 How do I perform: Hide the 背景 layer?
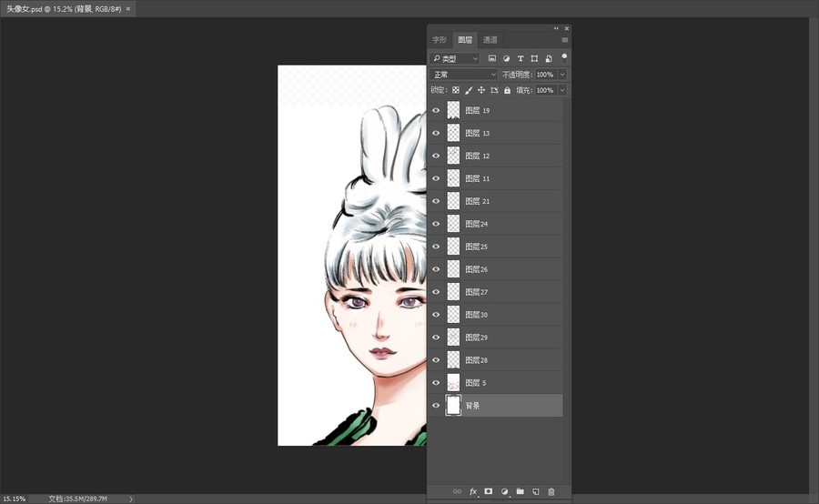(436, 405)
